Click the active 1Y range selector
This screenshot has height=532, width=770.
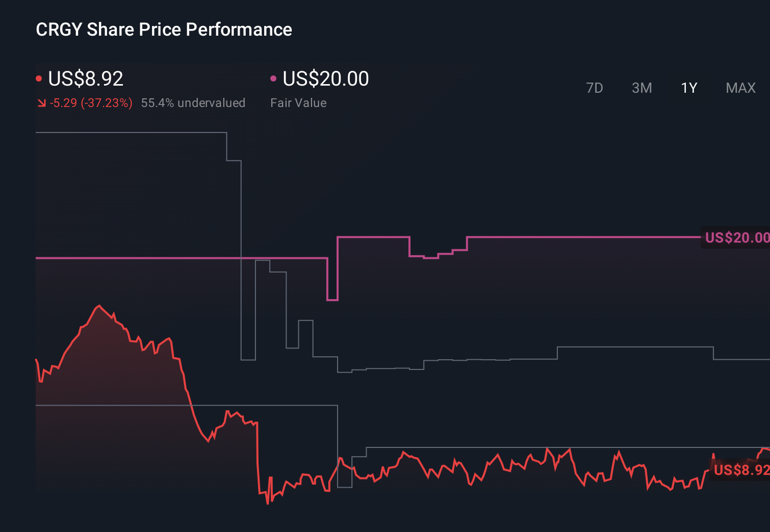[x=688, y=88]
